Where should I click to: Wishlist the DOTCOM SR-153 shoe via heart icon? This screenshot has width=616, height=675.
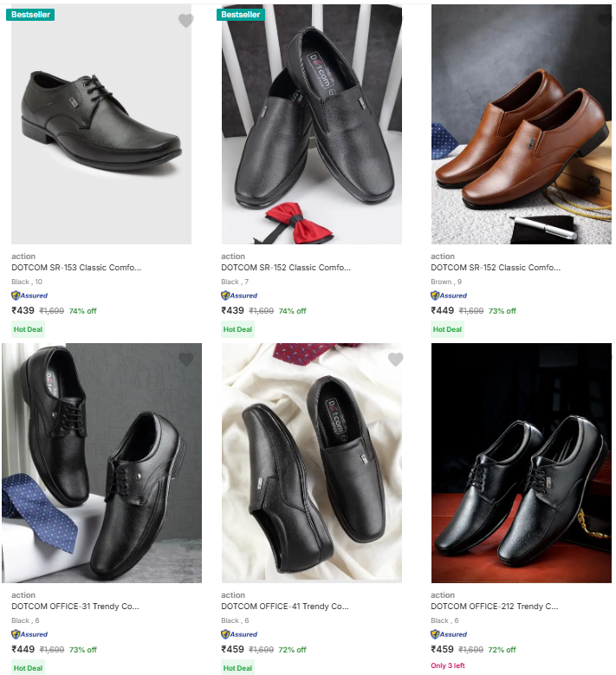185,21
